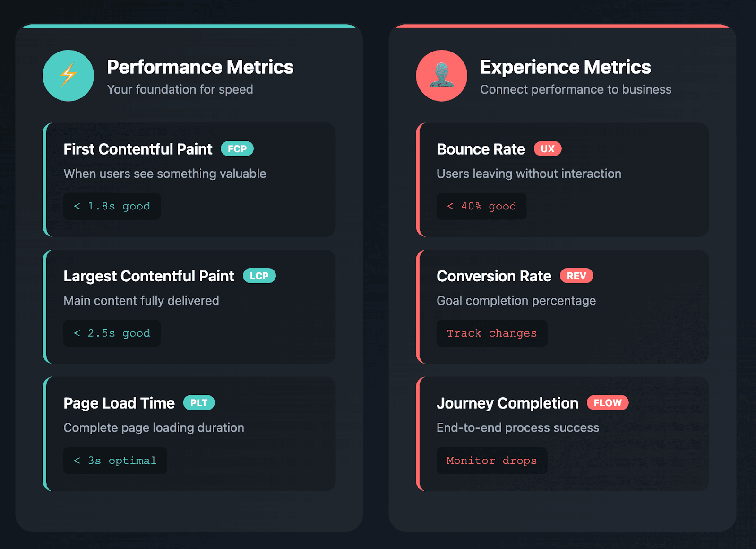Click the PLT badge
This screenshot has width=756, height=549.
(x=199, y=403)
